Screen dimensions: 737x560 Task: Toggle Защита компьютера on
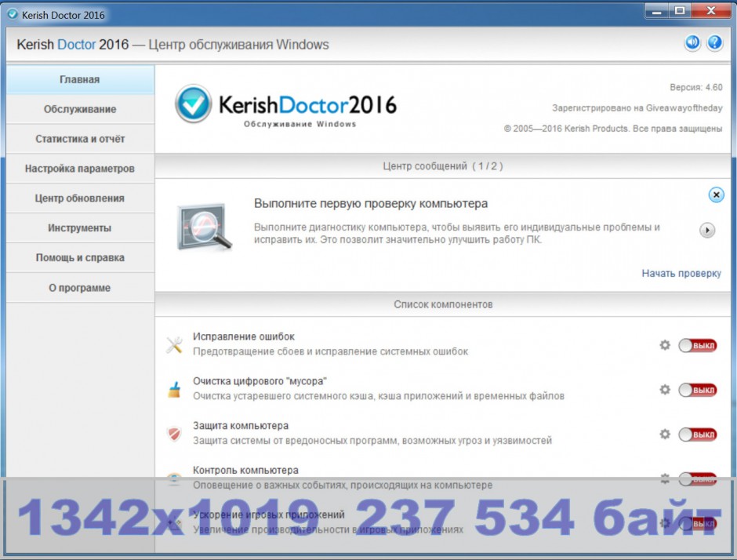point(697,435)
